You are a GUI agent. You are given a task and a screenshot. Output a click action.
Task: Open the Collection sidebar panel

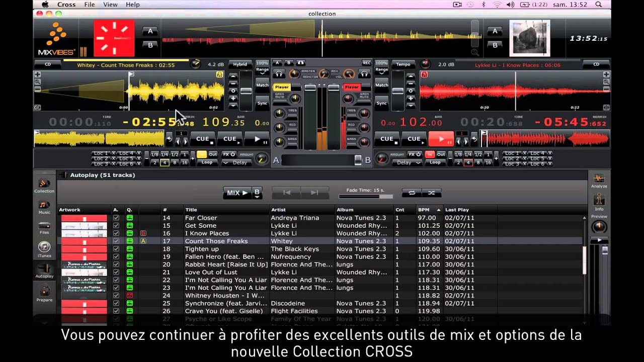(44, 186)
